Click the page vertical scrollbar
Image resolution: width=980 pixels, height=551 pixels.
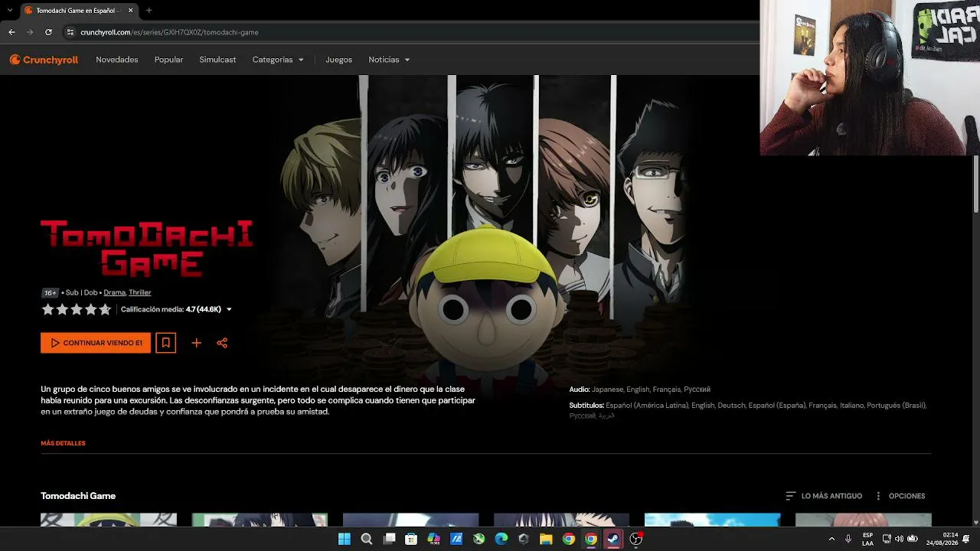tap(976, 184)
